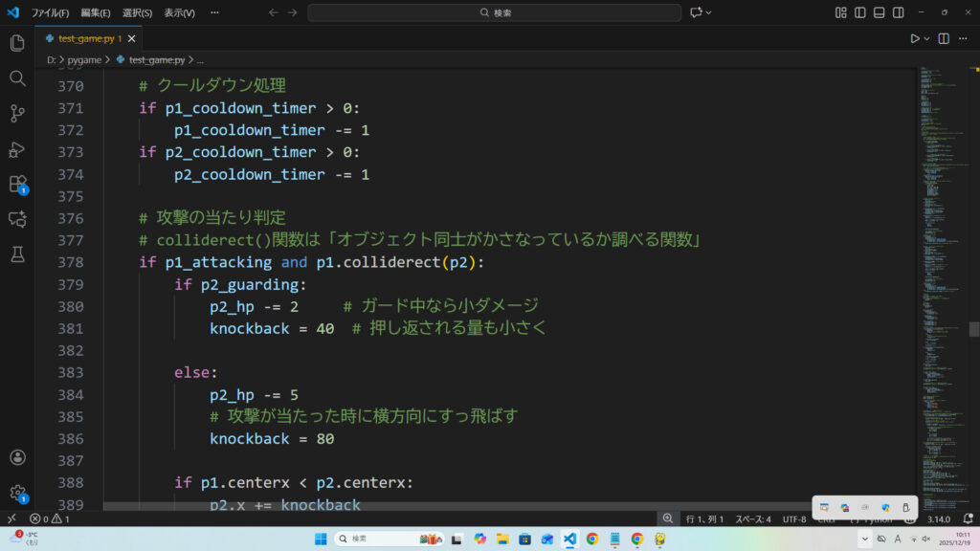Expand the chat dropdown next to search
The image size is (980, 551).
click(x=710, y=12)
